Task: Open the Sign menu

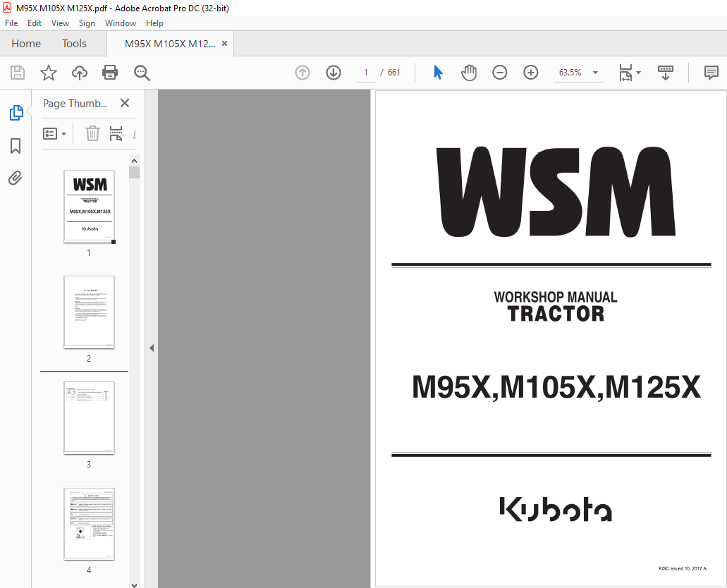Action: click(x=87, y=23)
